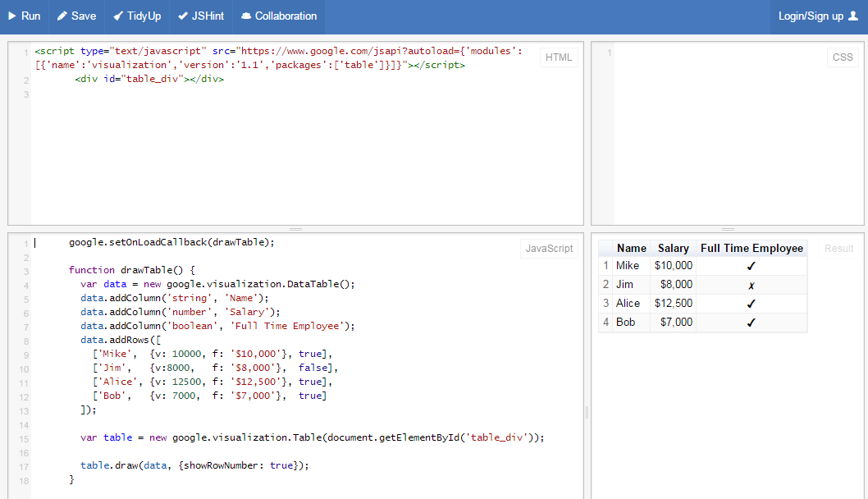Click the checkmark in Mike's row

click(752, 266)
